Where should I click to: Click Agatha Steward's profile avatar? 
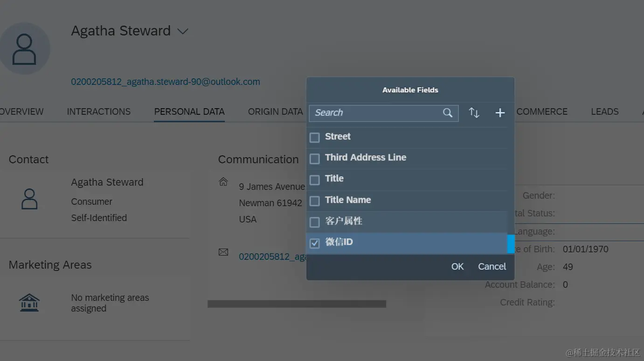point(25,48)
